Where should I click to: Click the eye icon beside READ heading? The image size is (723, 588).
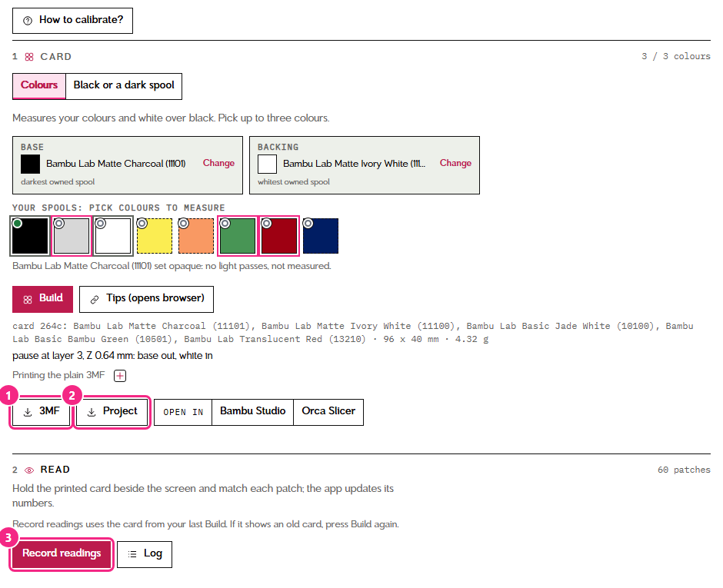click(29, 470)
